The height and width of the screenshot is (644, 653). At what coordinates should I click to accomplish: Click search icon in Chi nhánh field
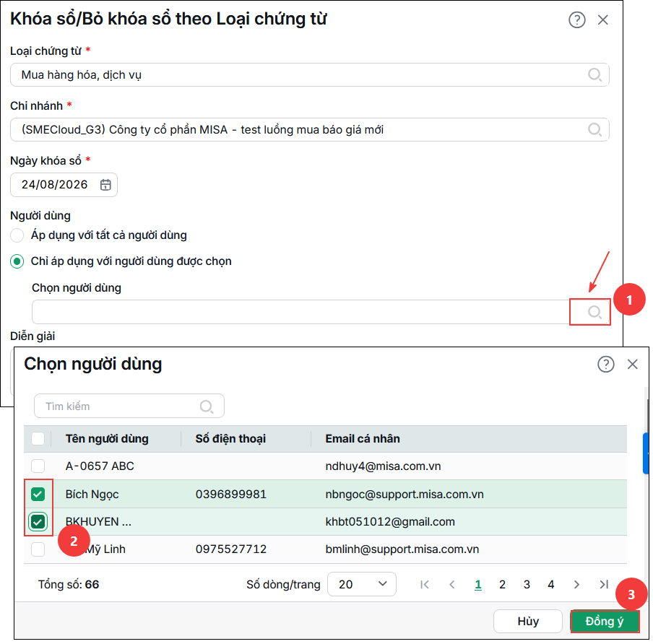pos(594,129)
